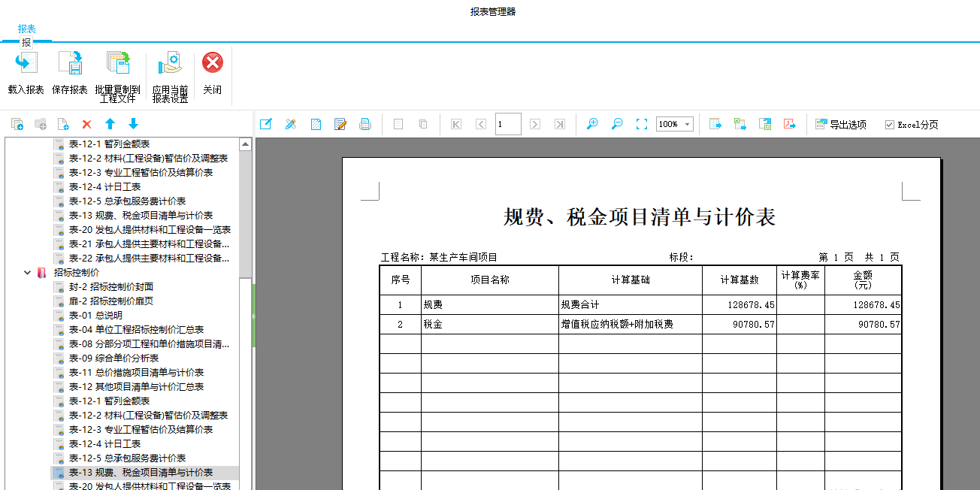The height and width of the screenshot is (490, 980).
Task: Click the 税金 item name cell
Action: pos(490,325)
